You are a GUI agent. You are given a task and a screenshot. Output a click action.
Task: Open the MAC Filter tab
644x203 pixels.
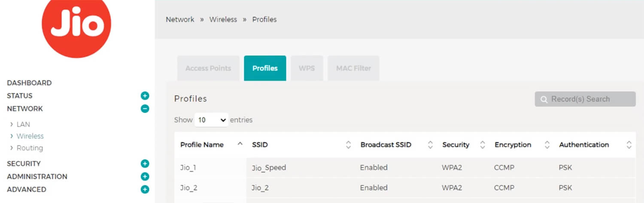[353, 68]
